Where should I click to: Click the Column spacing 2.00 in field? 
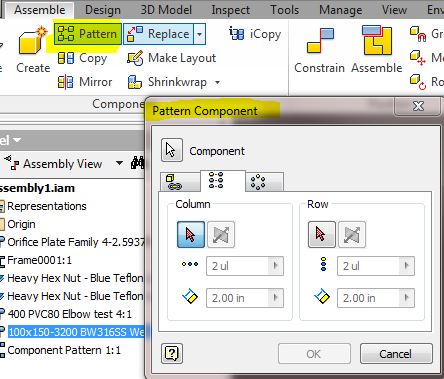(x=245, y=298)
